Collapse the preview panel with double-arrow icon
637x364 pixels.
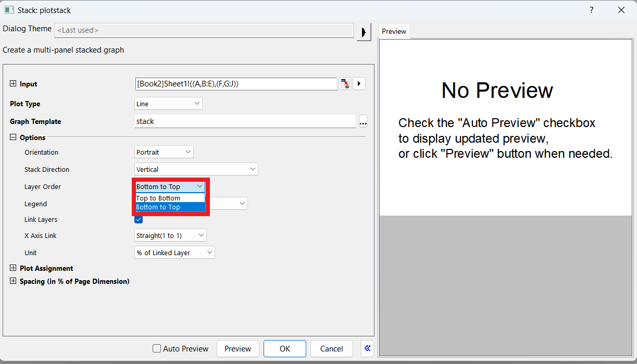pos(367,348)
